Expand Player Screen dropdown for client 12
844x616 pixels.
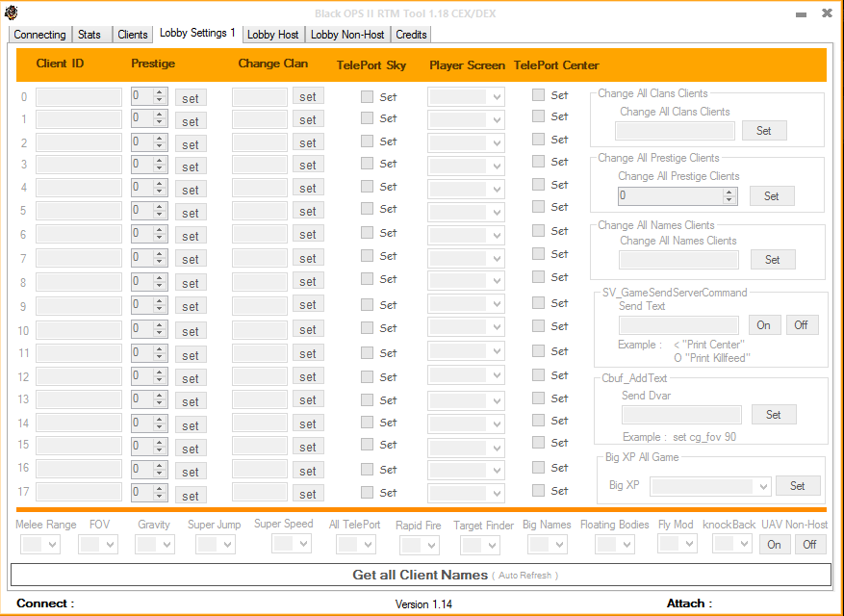[466, 376]
